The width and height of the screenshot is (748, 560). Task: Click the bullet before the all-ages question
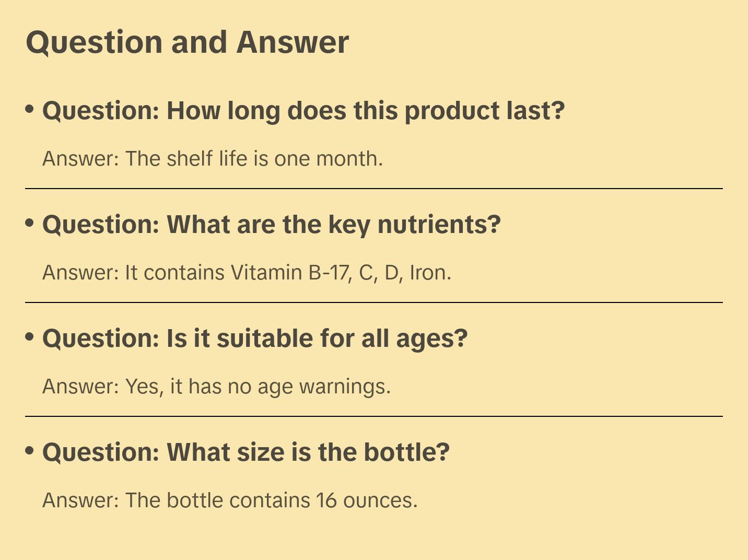tap(30, 337)
